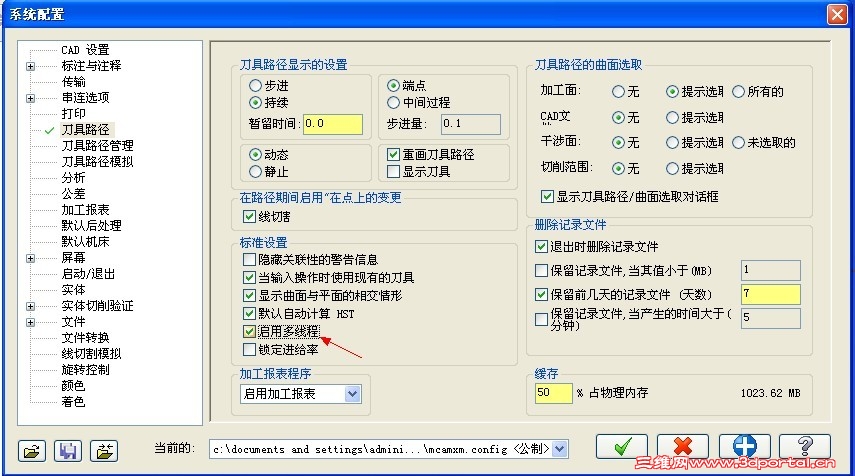Enable 隐藏关联性的警告信息 checkbox
The height and width of the screenshot is (476, 855).
coord(249,260)
